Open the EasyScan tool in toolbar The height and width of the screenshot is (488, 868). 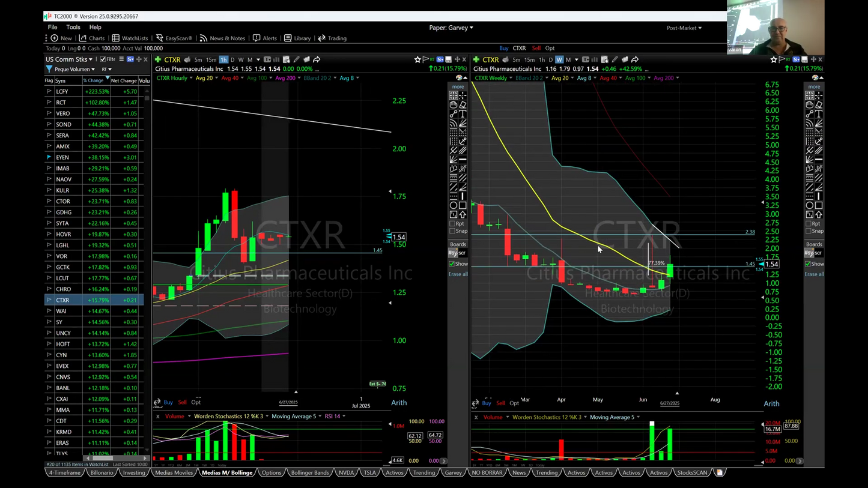point(174,38)
